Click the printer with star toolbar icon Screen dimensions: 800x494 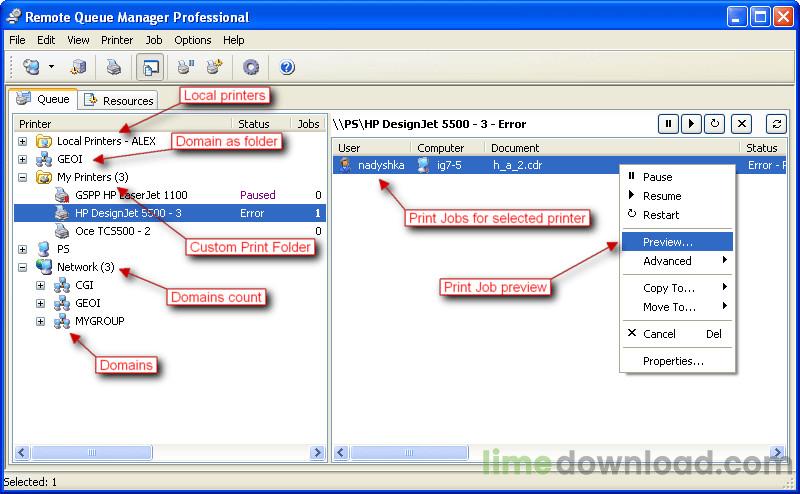[x=215, y=67]
